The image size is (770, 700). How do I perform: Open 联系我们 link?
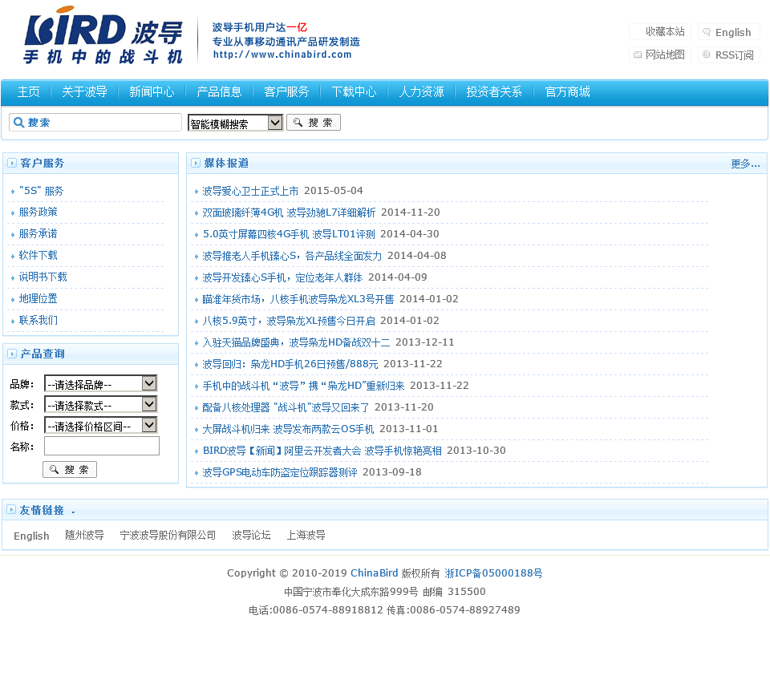pos(38,320)
